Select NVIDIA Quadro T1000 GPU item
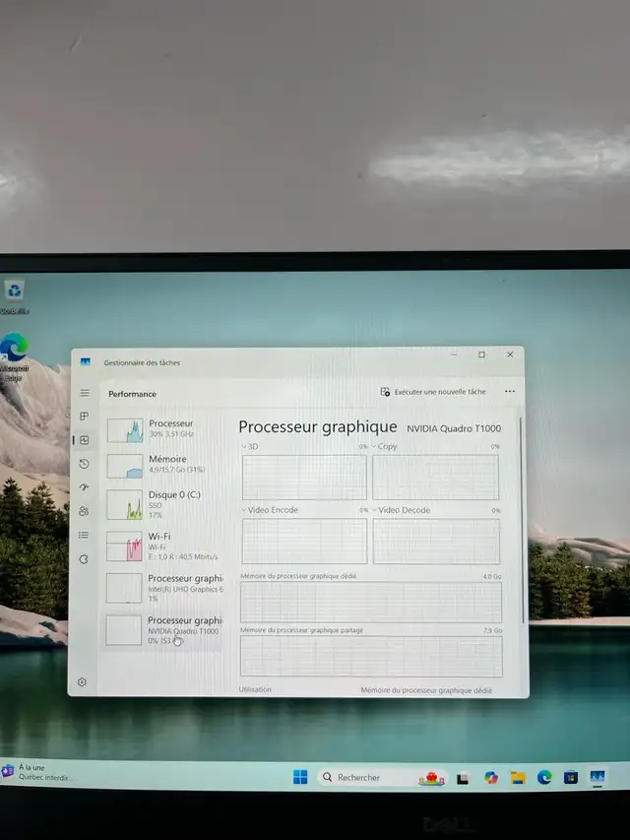630x840 pixels. point(163,630)
